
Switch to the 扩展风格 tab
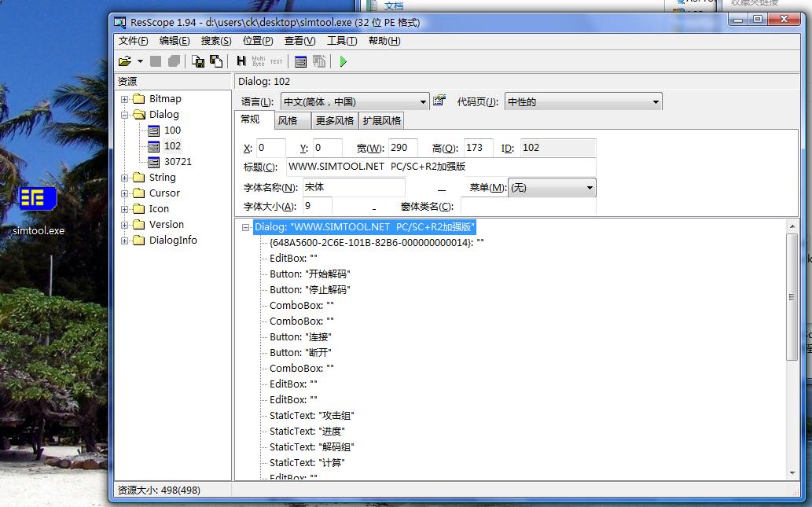(382, 121)
